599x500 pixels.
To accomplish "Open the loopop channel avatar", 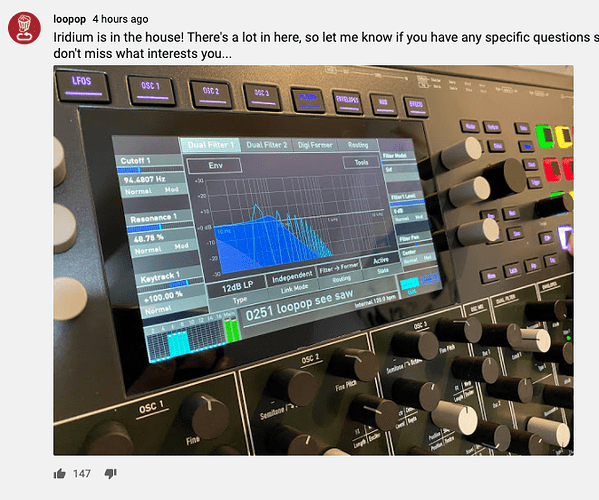I will [x=24, y=28].
